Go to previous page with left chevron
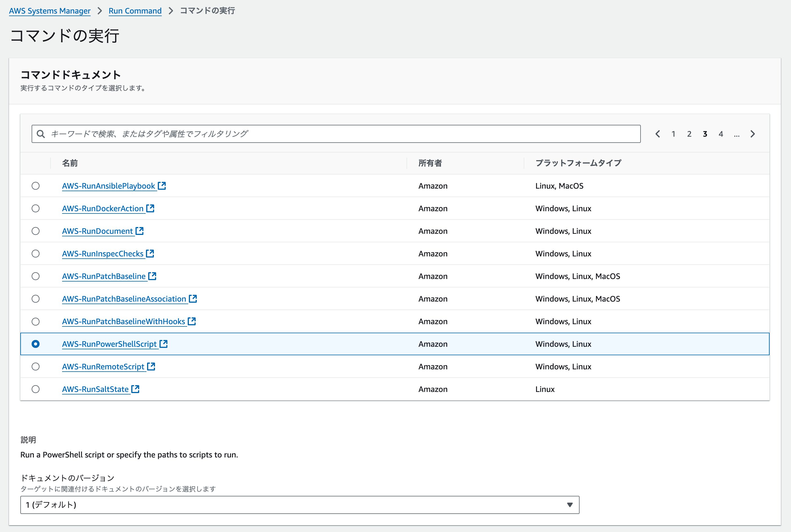Screen dimensions: 791x532 tap(658, 134)
